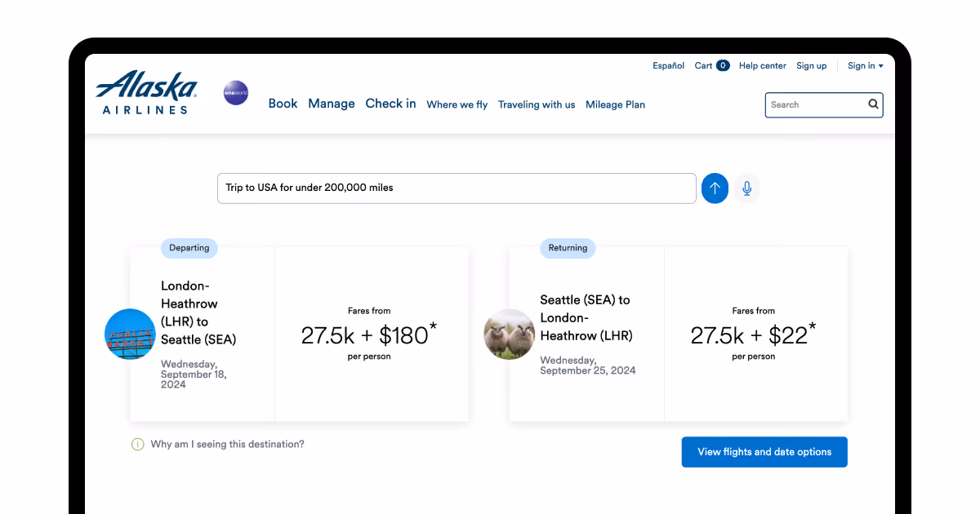Viewport: 980px width, 514px height.
Task: Open the oneworld alliance logo
Action: pyautogui.click(x=236, y=93)
